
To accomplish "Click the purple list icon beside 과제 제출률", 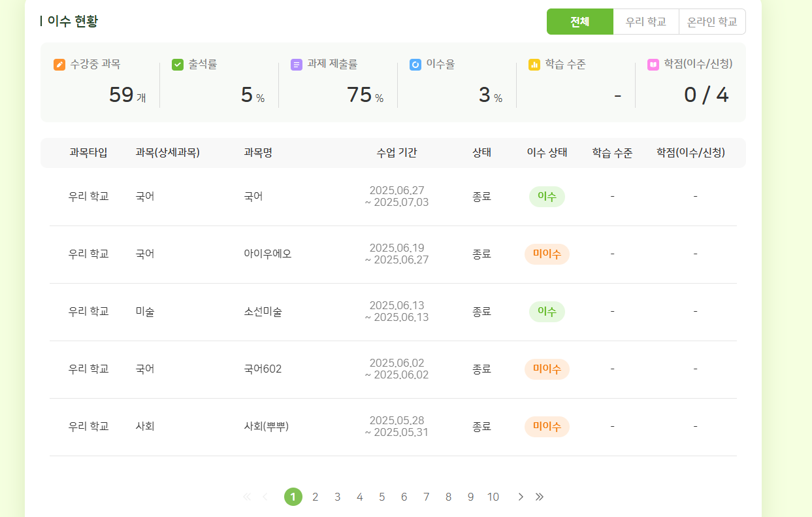I will coord(297,65).
